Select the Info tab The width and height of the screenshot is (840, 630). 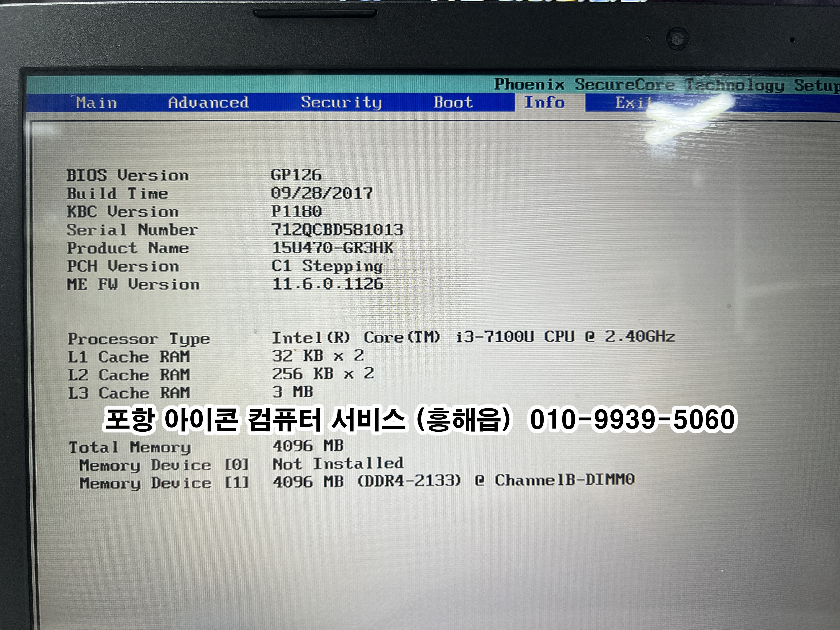[544, 102]
